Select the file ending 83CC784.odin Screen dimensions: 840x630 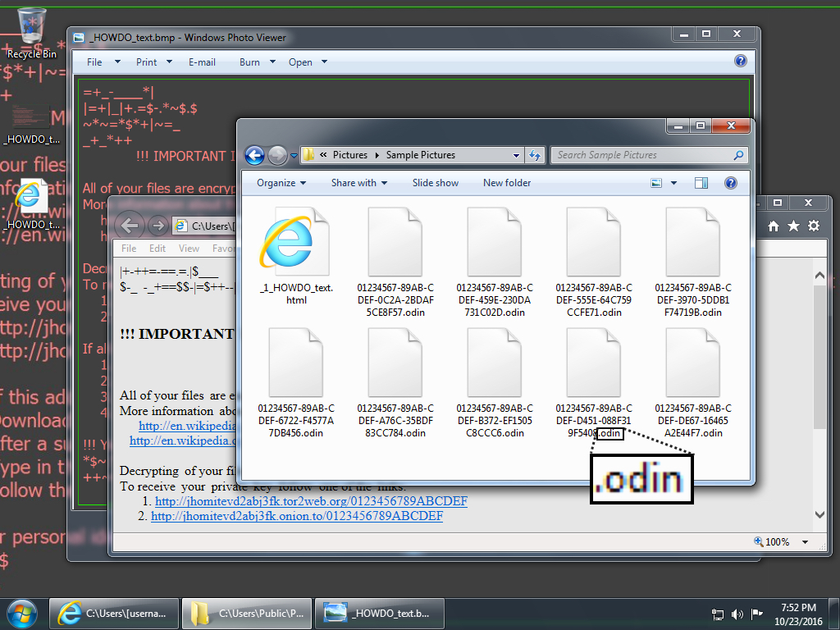point(395,383)
